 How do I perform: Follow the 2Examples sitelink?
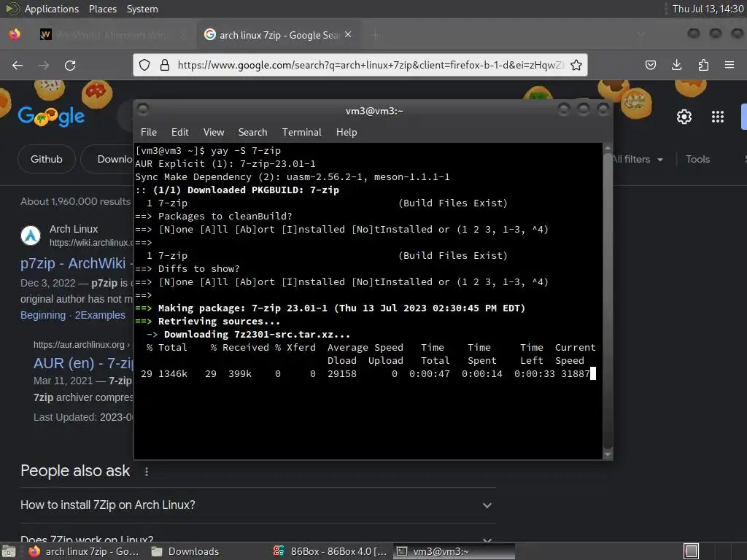[x=100, y=315]
